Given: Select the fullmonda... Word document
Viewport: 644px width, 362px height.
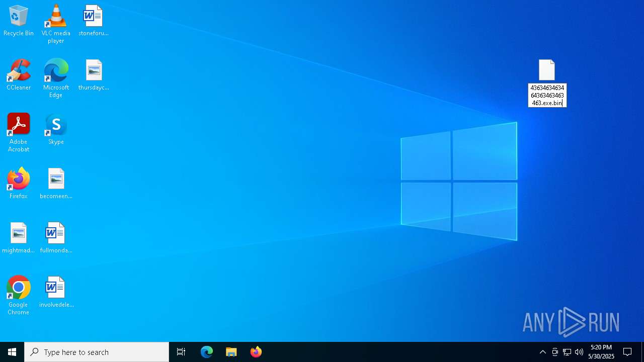Looking at the screenshot, I should (56, 237).
